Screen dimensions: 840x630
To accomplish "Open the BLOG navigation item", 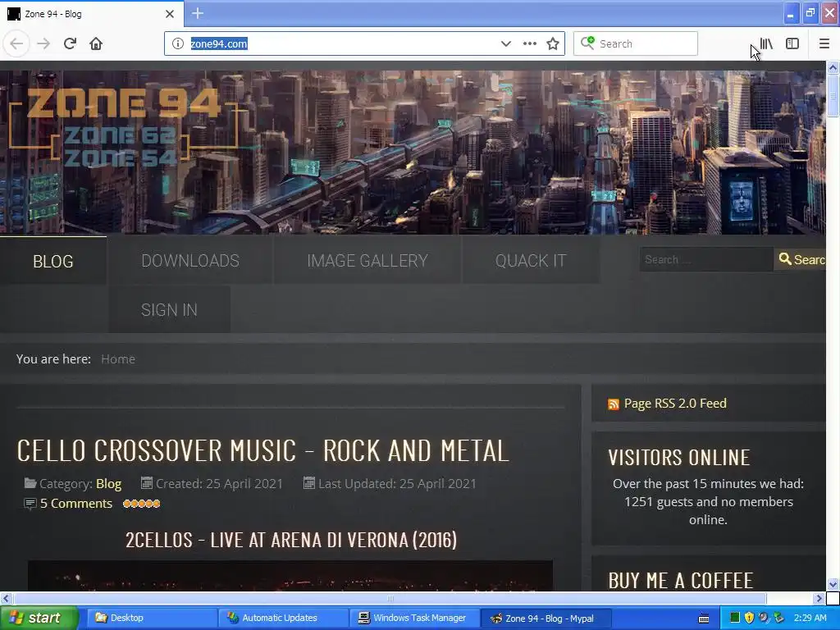I will (53, 261).
